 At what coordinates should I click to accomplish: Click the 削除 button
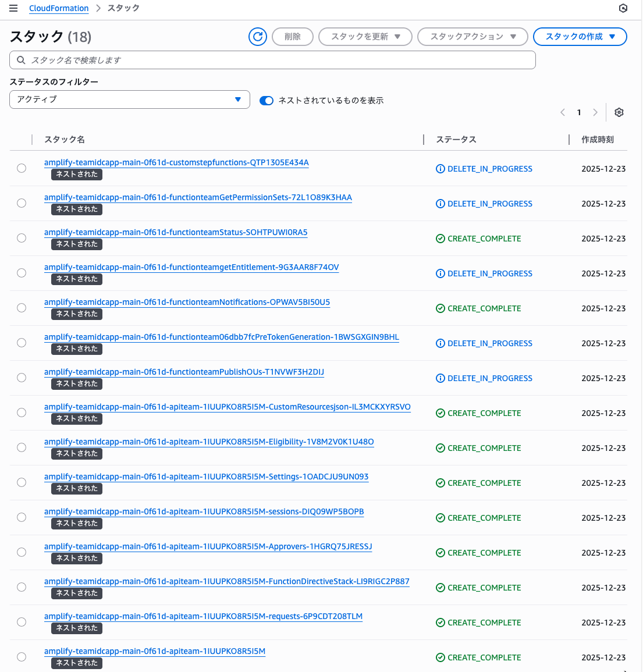[293, 37]
